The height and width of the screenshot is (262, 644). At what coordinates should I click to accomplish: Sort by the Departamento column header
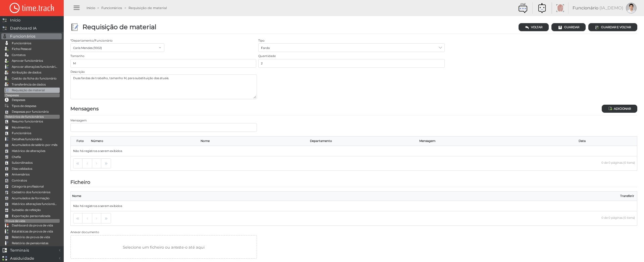pyautogui.click(x=321, y=141)
